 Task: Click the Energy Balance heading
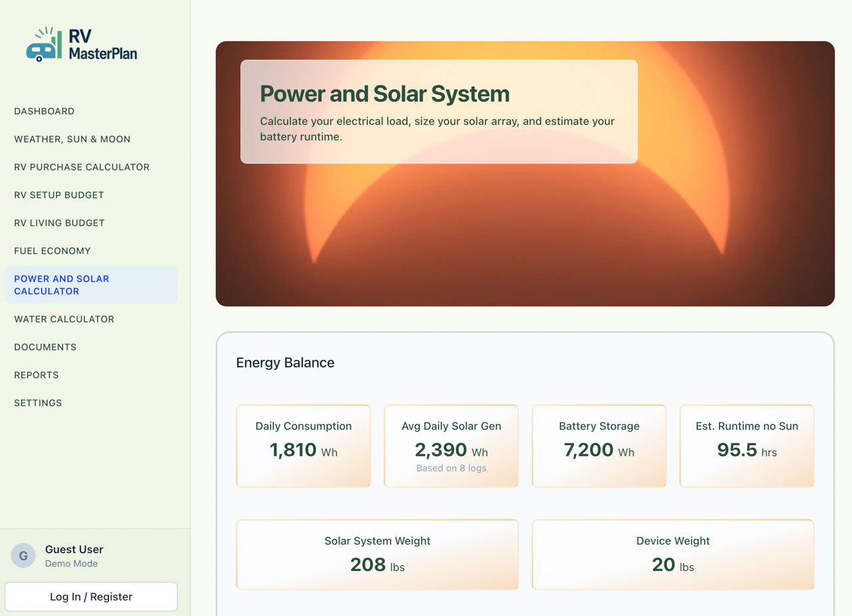point(285,363)
